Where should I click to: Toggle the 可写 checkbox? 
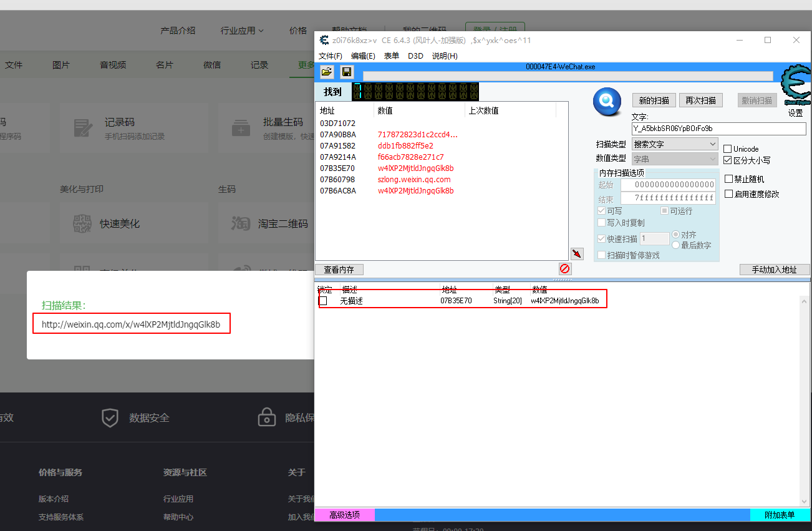[x=602, y=211]
